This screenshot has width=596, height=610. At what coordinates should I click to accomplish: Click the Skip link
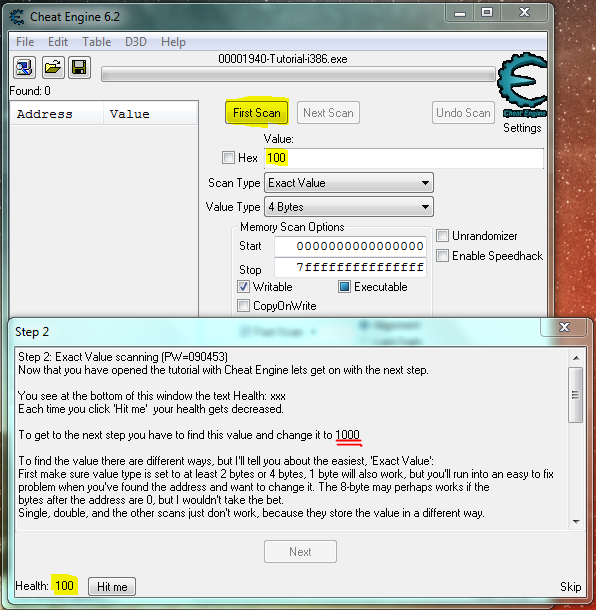[571, 586]
